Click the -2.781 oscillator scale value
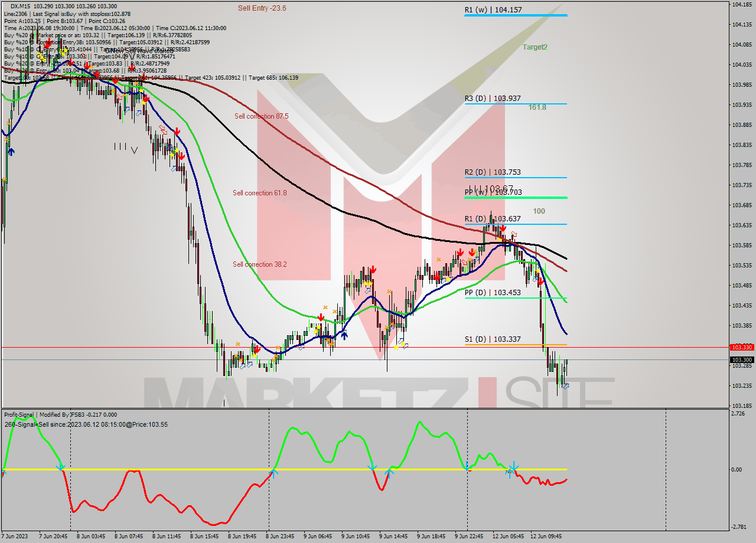 pyautogui.click(x=739, y=527)
